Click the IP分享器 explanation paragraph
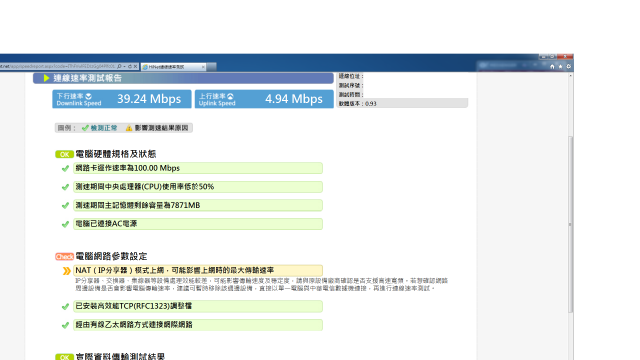This screenshot has height=360, width=640. pos(261,284)
